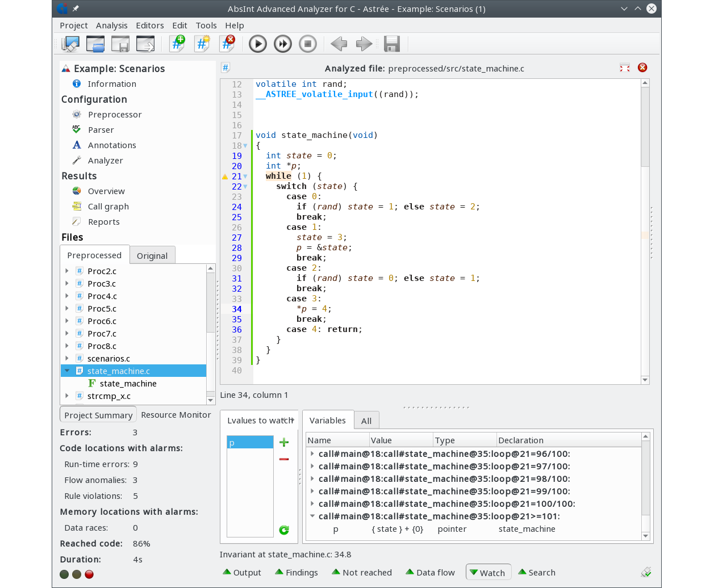The height and width of the screenshot is (588, 714).
Task: Click the fast-forward analysis button
Action: (283, 44)
